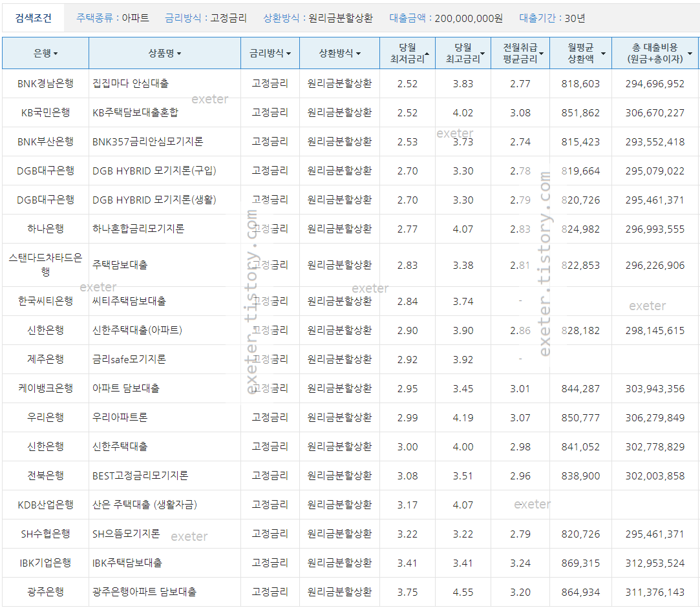
Task: Select 제주은행 bank cell
Action: coord(45,359)
